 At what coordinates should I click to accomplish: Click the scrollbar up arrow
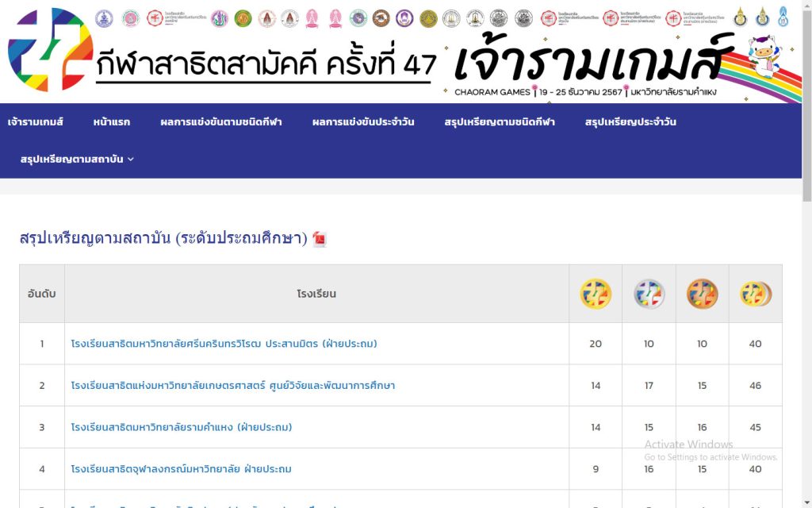(806, 6)
